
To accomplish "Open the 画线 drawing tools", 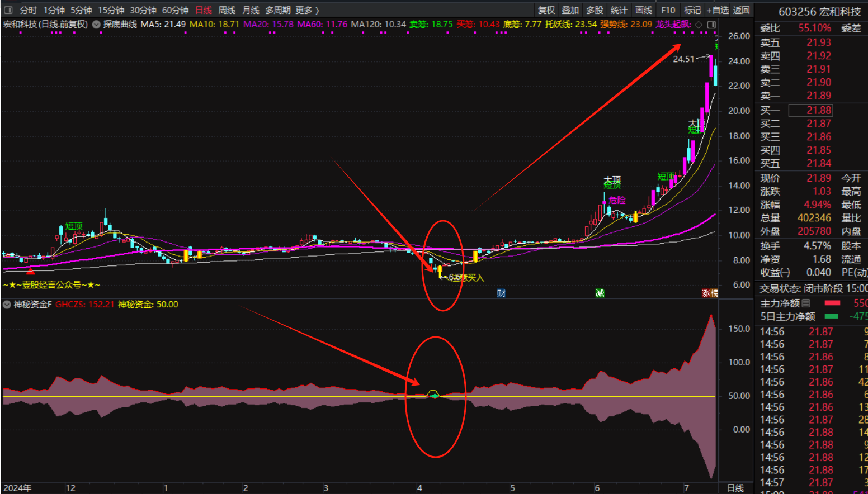I will pos(643,10).
